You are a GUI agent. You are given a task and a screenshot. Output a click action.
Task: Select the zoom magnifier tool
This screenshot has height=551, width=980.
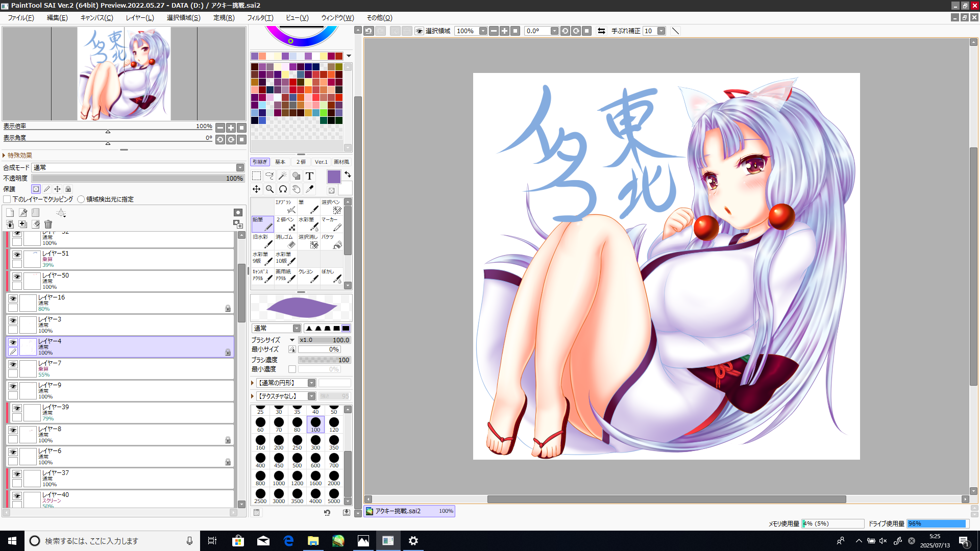269,189
